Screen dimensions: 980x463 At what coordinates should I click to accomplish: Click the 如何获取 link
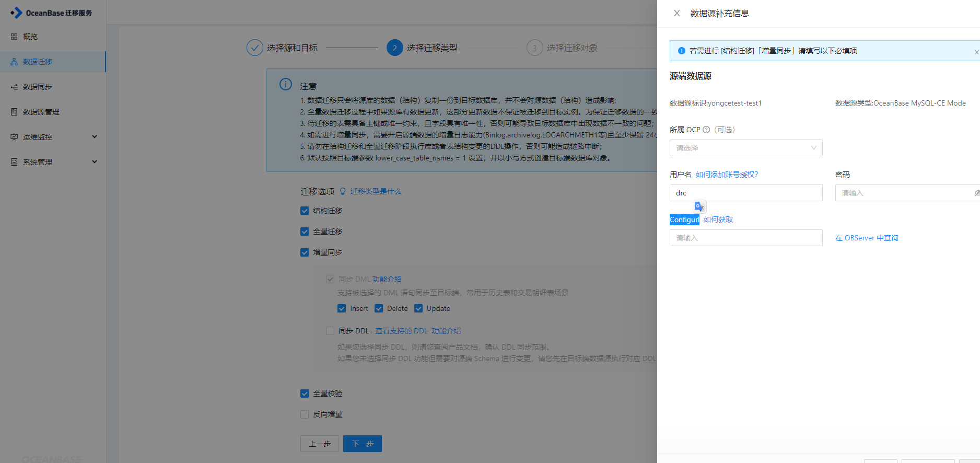[x=718, y=219]
